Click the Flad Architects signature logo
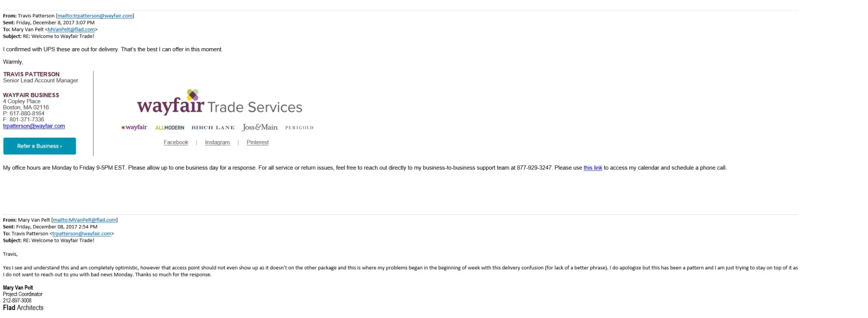This screenshot has height=318, width=868. pyautogui.click(x=23, y=308)
